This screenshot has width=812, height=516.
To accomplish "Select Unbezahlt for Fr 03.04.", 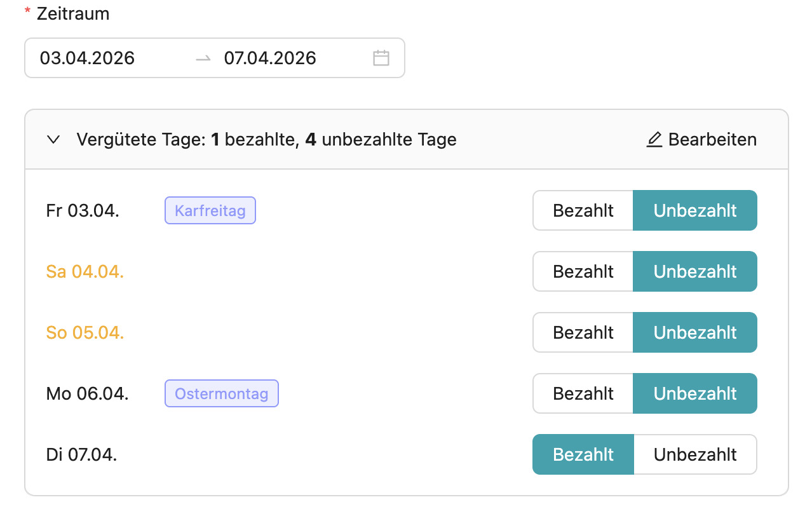I will click(x=694, y=210).
